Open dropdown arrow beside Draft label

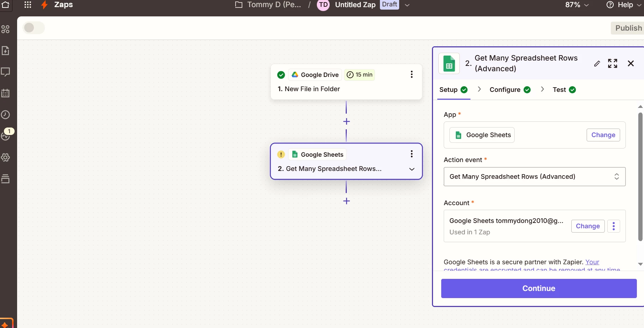407,5
